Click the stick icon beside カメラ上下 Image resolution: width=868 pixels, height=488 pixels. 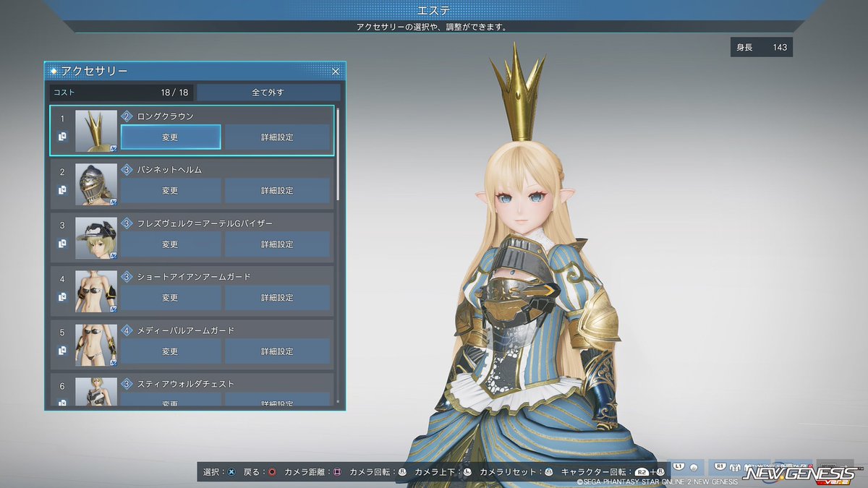(467, 471)
